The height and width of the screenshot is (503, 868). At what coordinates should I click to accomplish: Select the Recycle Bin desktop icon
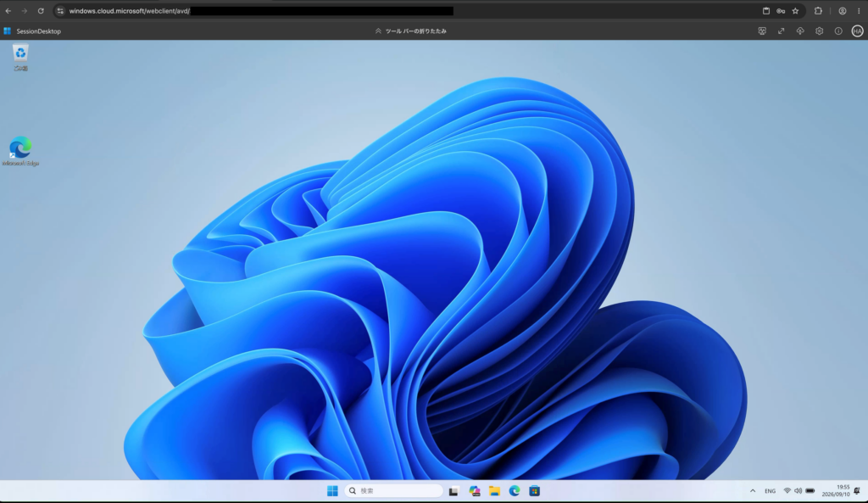[x=20, y=58]
